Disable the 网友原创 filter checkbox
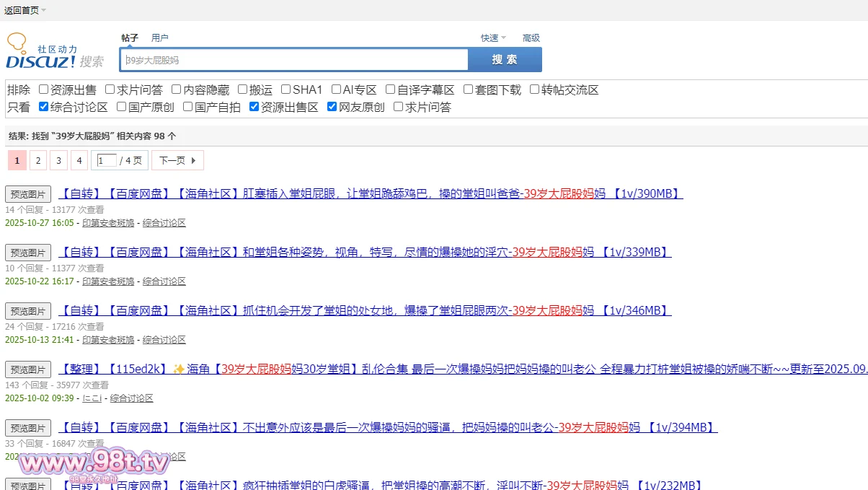The height and width of the screenshot is (490, 868). [332, 108]
